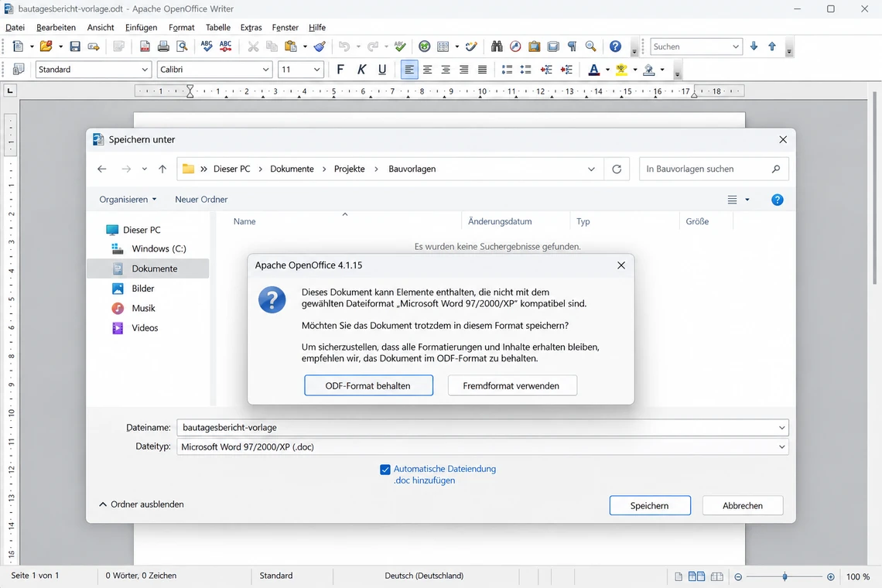Open the Styles and Formatting icon
Image resolution: width=882 pixels, height=588 pixels.
[18, 69]
